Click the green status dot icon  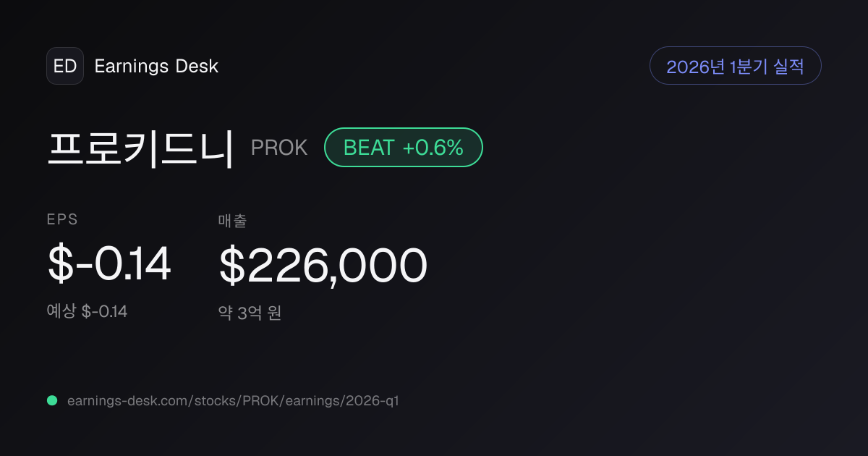point(52,400)
